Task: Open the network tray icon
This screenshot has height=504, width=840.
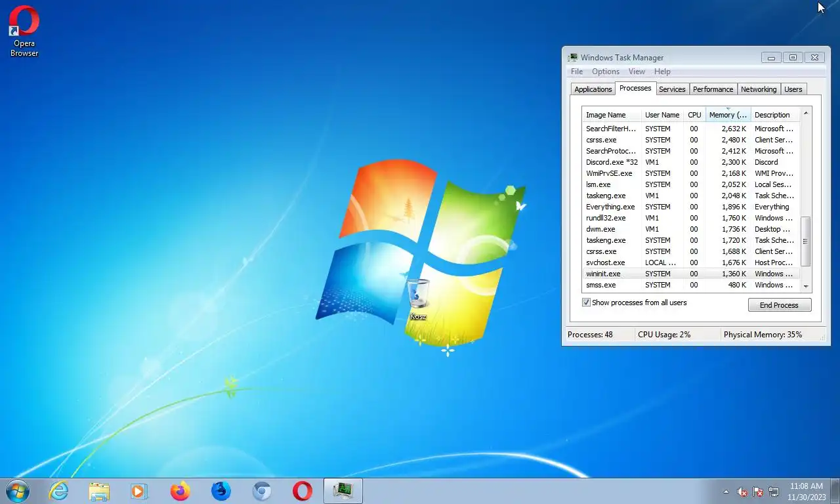Action: point(774,492)
